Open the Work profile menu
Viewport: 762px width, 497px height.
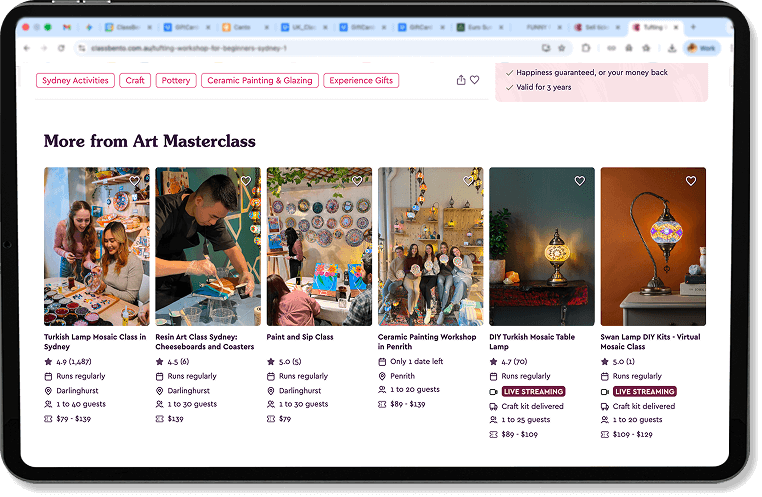click(x=701, y=48)
